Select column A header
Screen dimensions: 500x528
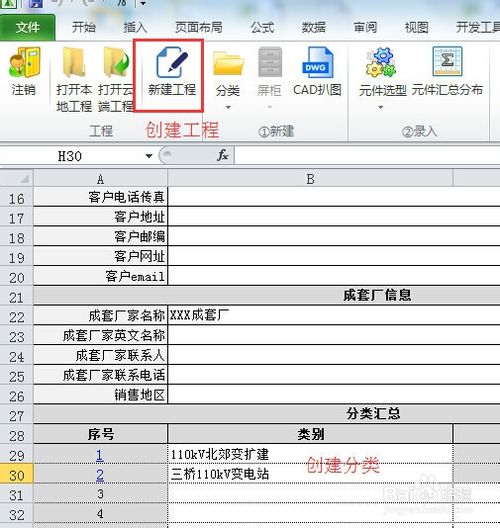100,178
